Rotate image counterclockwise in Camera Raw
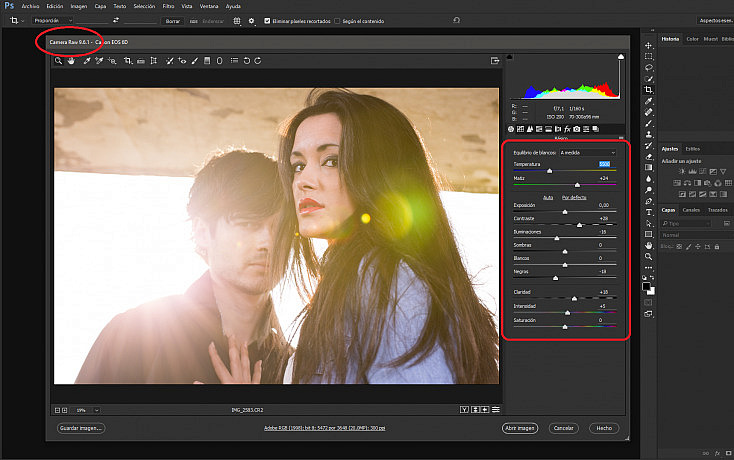Image resolution: width=734 pixels, height=460 pixels. coord(247,61)
